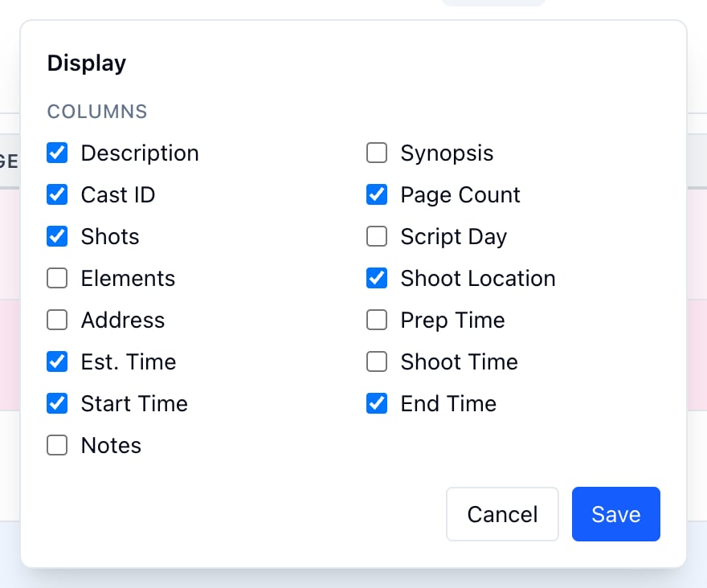The image size is (707, 588).
Task: Check the Shoot Time checkbox
Action: (x=377, y=361)
